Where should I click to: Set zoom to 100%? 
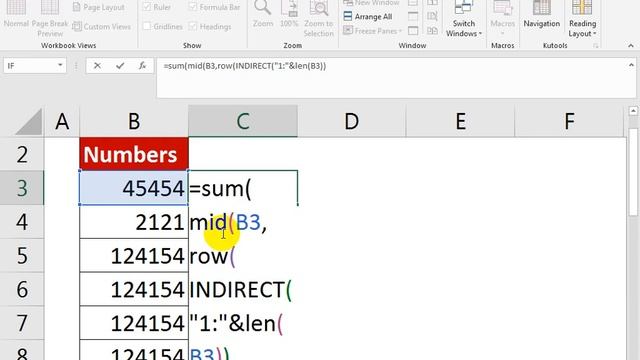(x=289, y=15)
